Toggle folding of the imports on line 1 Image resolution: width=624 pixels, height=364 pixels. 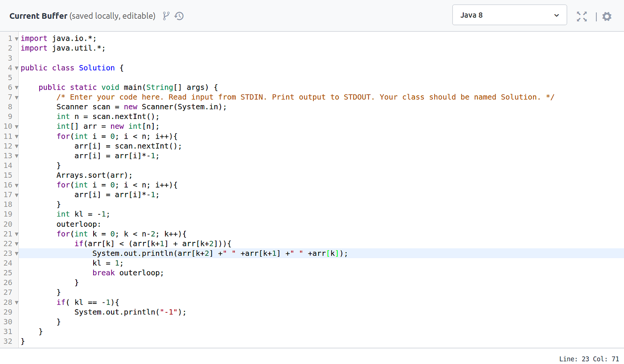pos(16,38)
